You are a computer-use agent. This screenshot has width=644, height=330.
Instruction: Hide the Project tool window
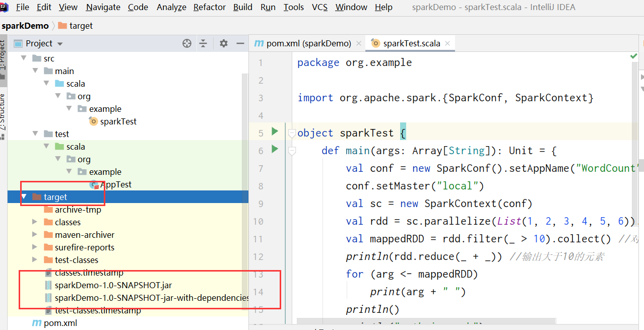click(240, 43)
